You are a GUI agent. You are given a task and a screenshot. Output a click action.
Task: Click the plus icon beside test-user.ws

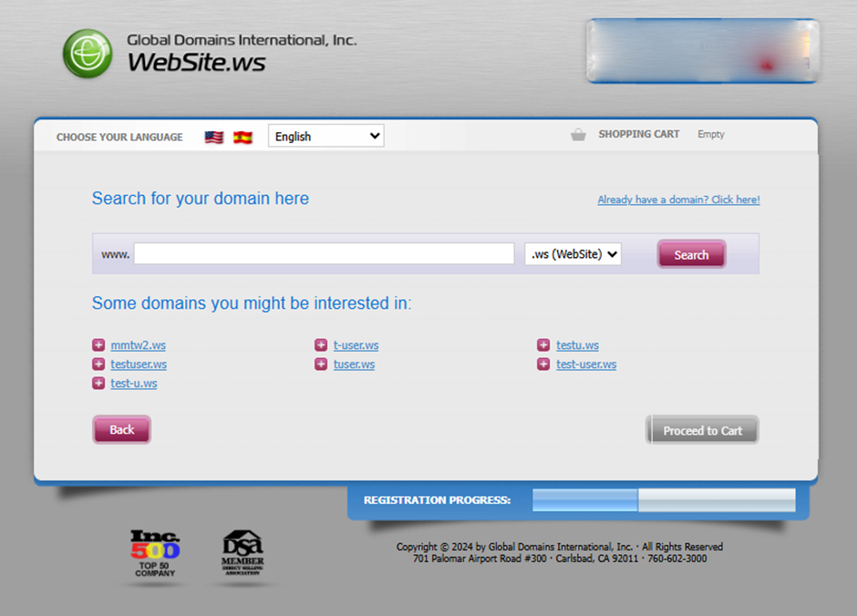pyautogui.click(x=543, y=364)
